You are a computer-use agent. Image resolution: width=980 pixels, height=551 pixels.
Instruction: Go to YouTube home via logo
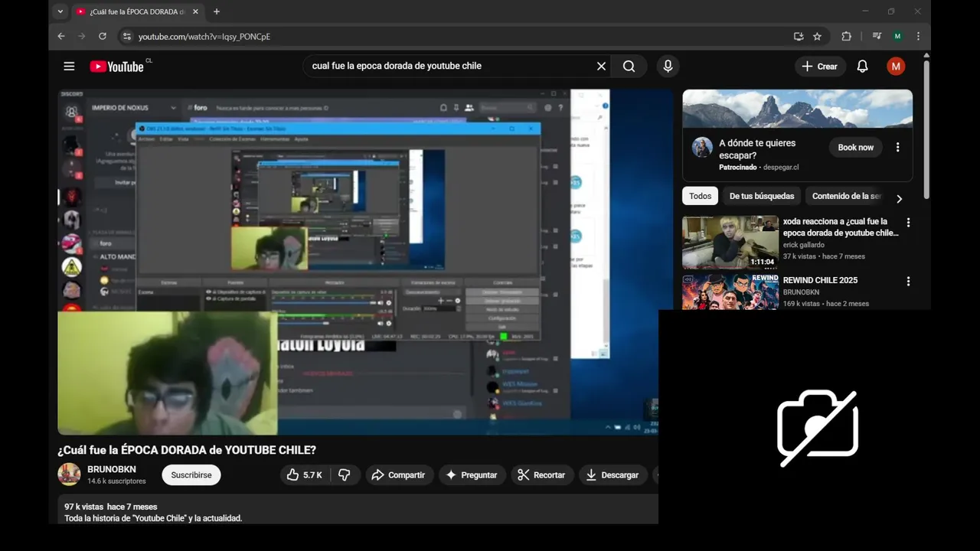[x=116, y=67]
